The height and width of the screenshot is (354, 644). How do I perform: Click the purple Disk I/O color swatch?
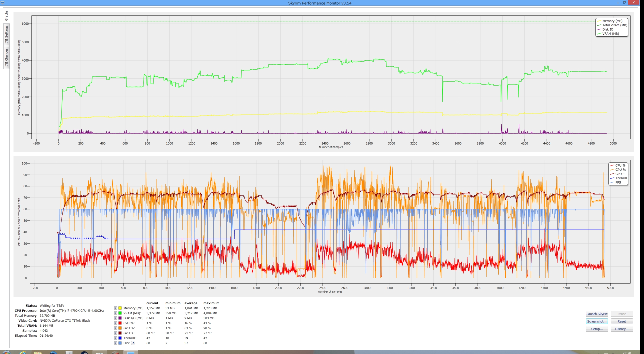(x=120, y=318)
